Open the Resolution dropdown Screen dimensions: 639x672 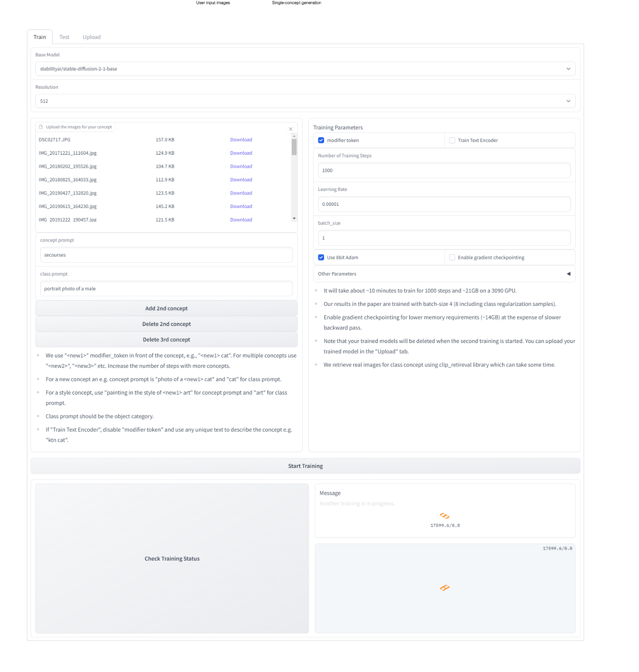pos(305,101)
